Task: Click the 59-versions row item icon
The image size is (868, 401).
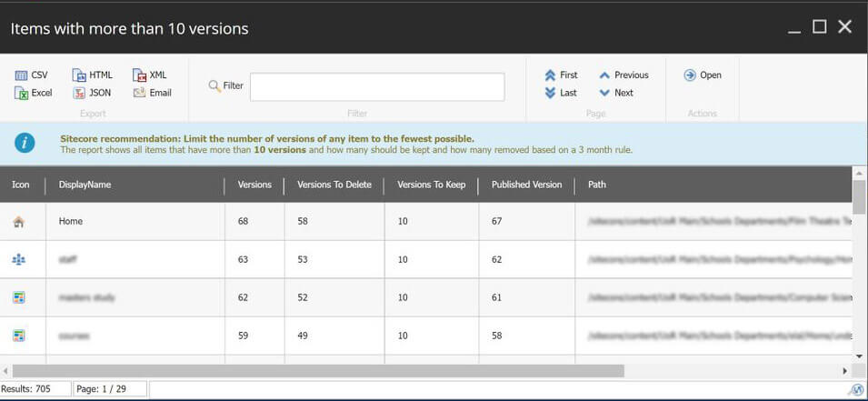Action: click(19, 336)
